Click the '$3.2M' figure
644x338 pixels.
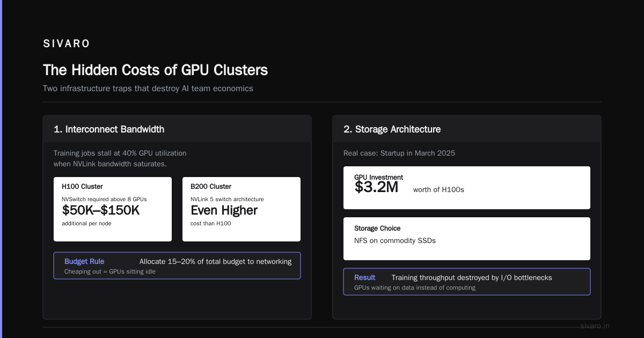coord(376,187)
